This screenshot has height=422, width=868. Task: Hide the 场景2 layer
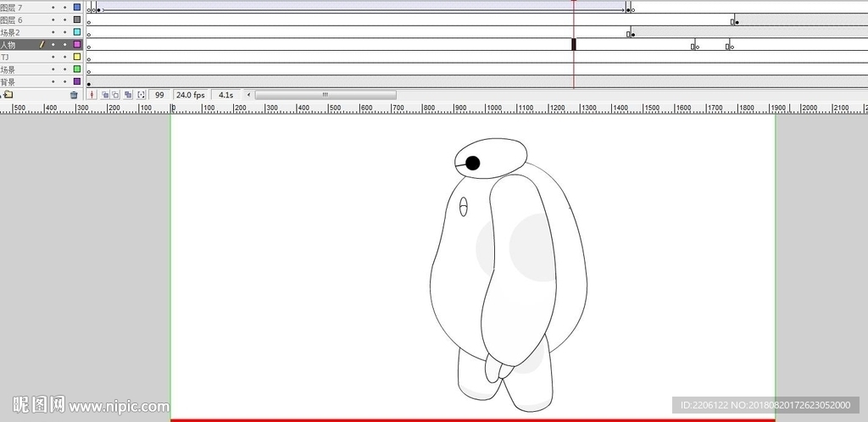point(53,32)
